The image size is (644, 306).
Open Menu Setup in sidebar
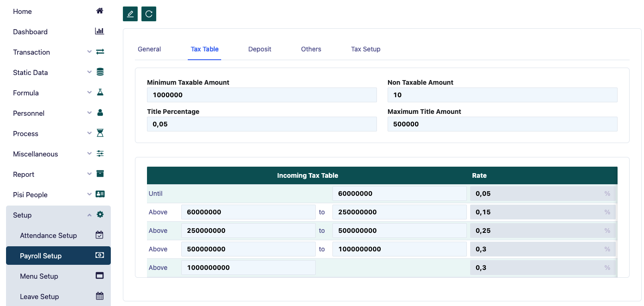point(39,276)
